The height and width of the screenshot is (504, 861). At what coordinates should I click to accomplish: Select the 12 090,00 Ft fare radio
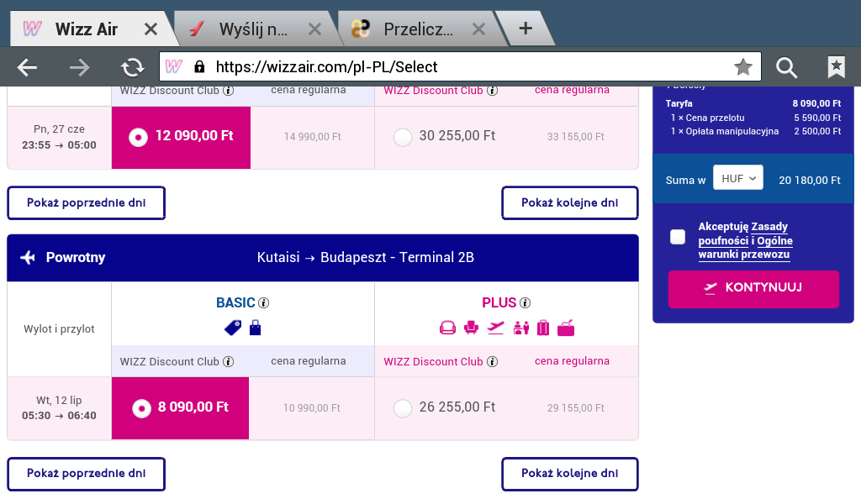[x=138, y=137]
